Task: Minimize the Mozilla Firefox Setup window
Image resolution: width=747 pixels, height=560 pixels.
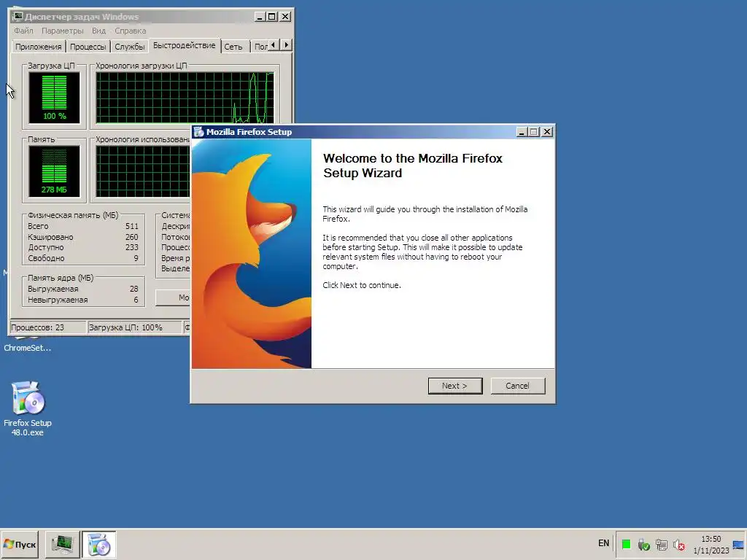Action: coord(522,132)
